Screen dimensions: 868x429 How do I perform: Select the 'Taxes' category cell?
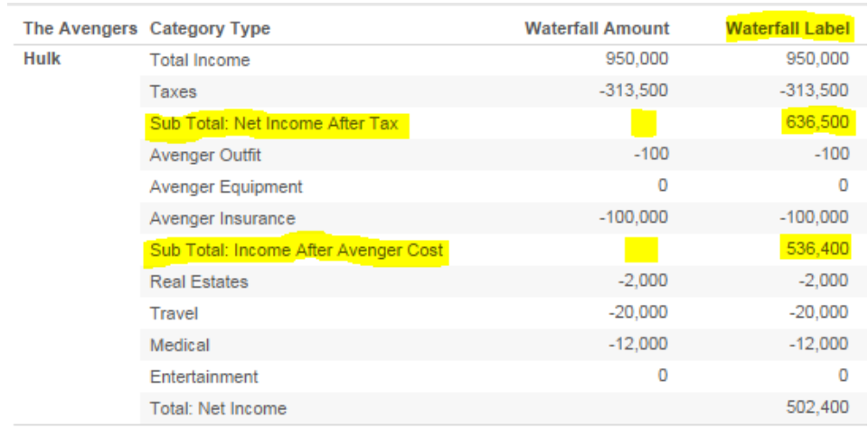click(x=173, y=91)
